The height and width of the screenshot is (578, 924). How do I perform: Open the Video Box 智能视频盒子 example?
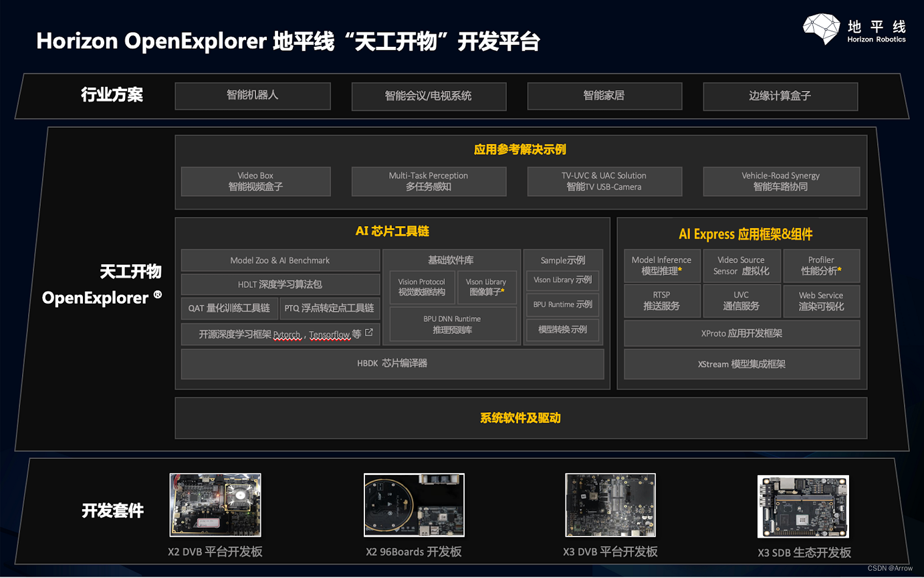[256, 181]
